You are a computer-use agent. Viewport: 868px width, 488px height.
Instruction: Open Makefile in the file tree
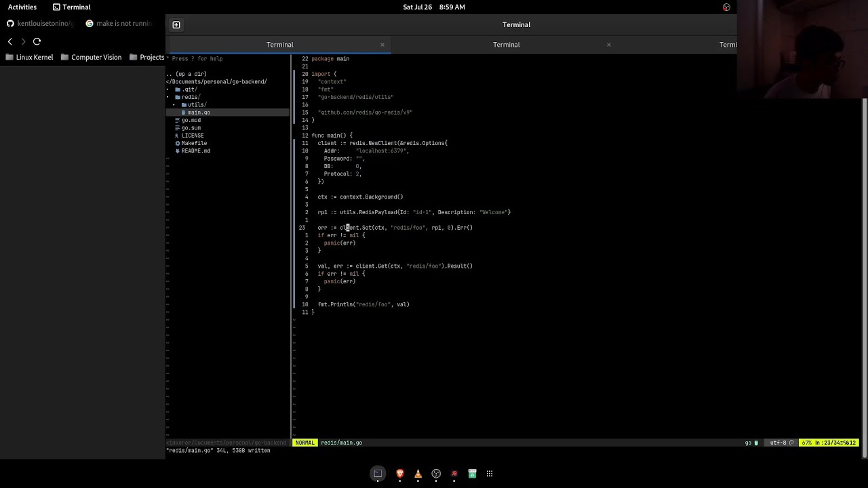pos(194,143)
